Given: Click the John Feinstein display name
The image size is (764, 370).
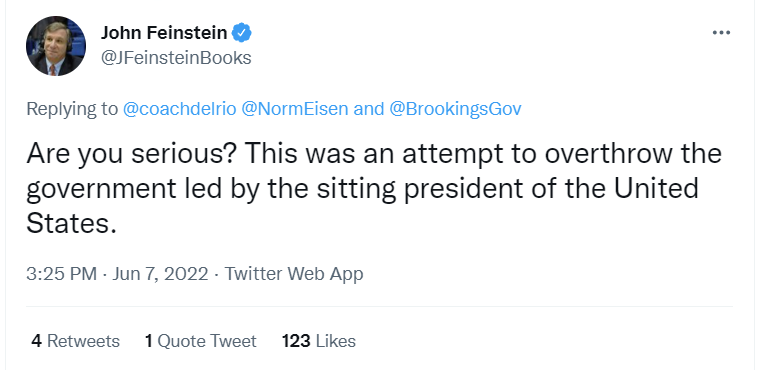Looking at the screenshot, I should [x=164, y=33].
